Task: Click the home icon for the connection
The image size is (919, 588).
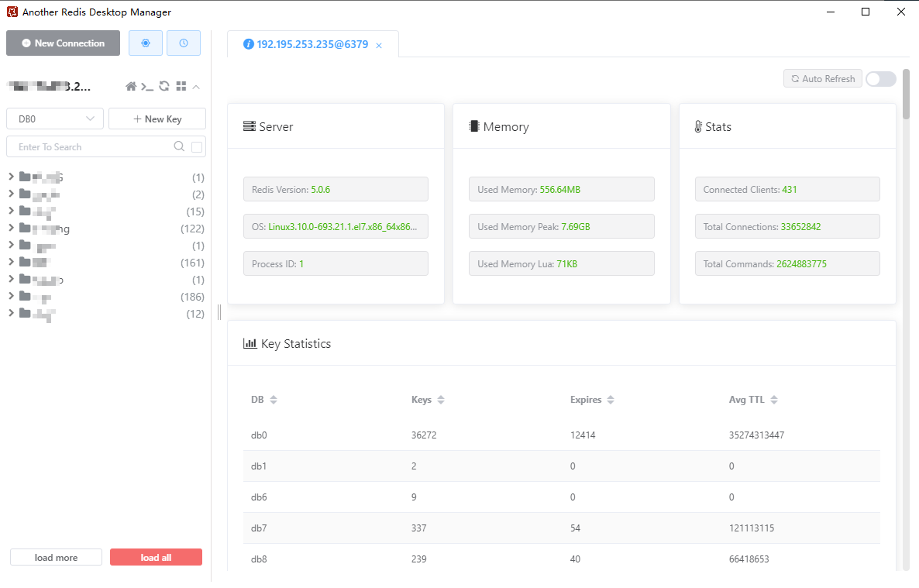Action: (131, 86)
